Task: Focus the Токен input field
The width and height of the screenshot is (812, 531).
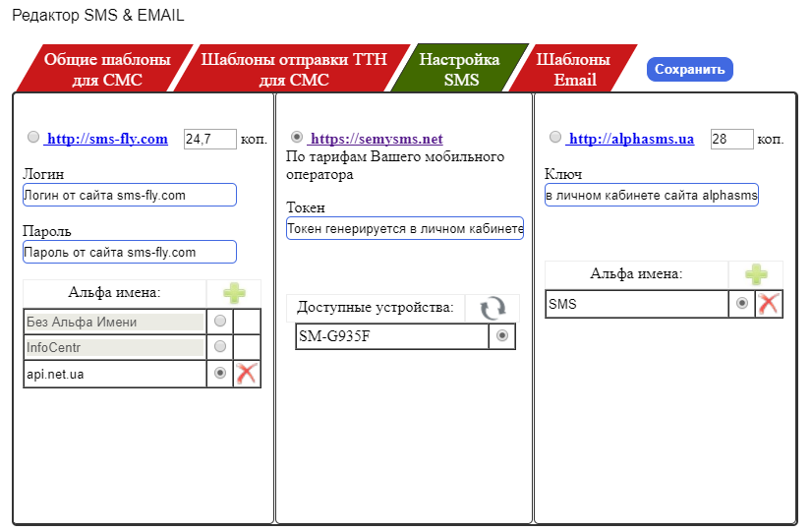Action: pyautogui.click(x=405, y=229)
